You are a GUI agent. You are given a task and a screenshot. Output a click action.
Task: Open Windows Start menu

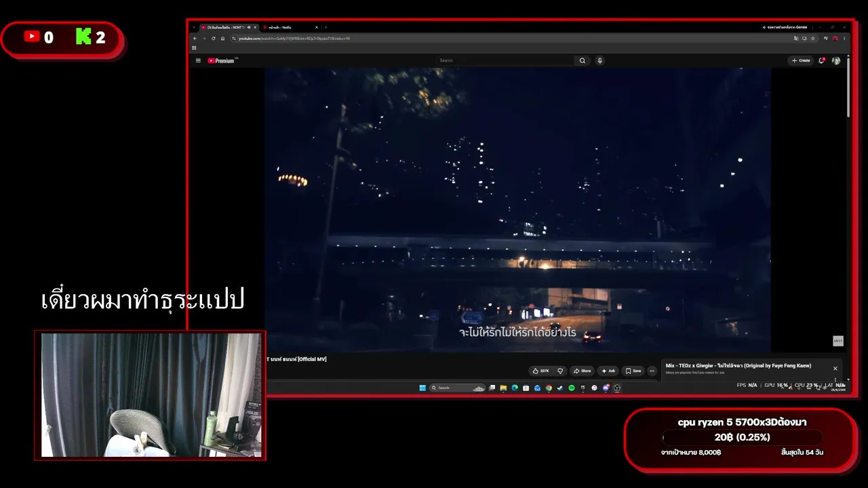click(x=422, y=388)
